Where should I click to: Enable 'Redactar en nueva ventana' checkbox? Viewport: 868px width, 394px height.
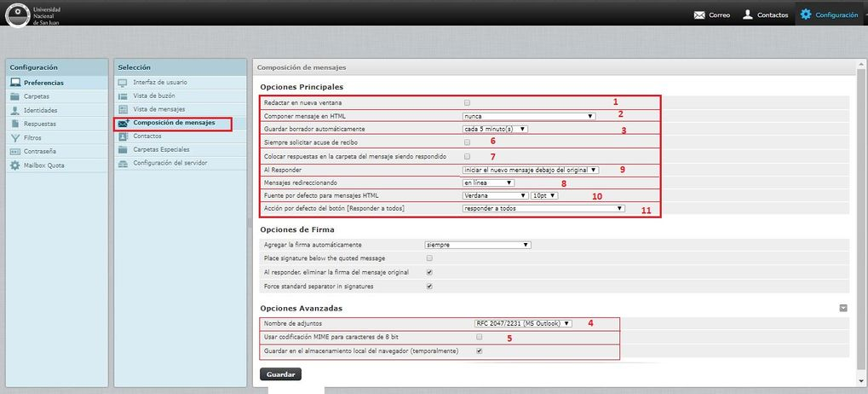467,101
